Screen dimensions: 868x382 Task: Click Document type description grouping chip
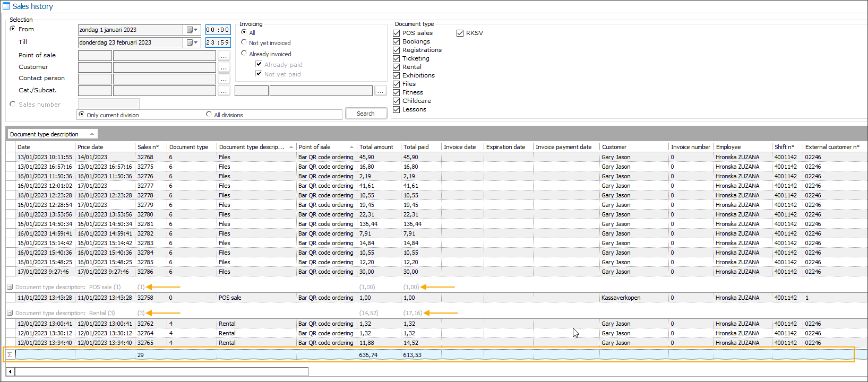(52, 134)
